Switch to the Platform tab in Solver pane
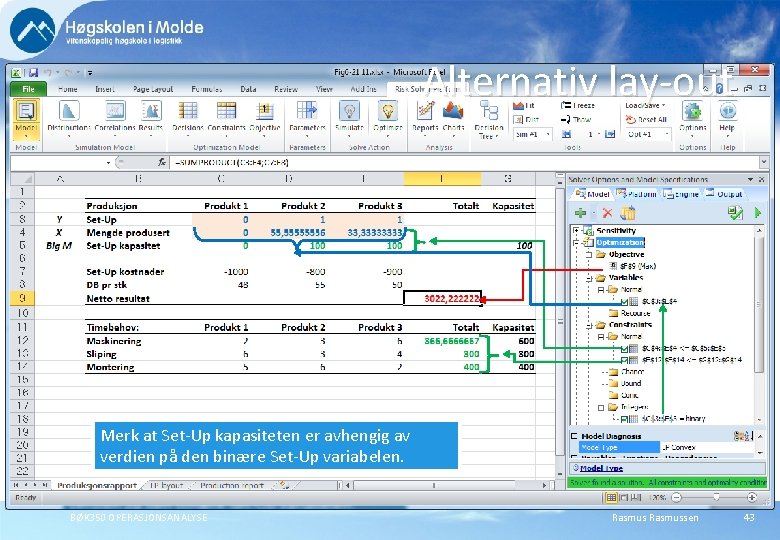 pyautogui.click(x=637, y=194)
